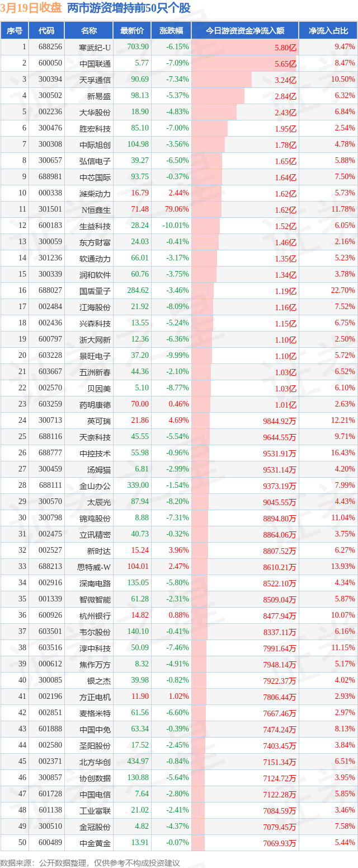Viewport: 358px width, 868px height.
Task: Click latest price 37.20
Action: (x=140, y=356)
